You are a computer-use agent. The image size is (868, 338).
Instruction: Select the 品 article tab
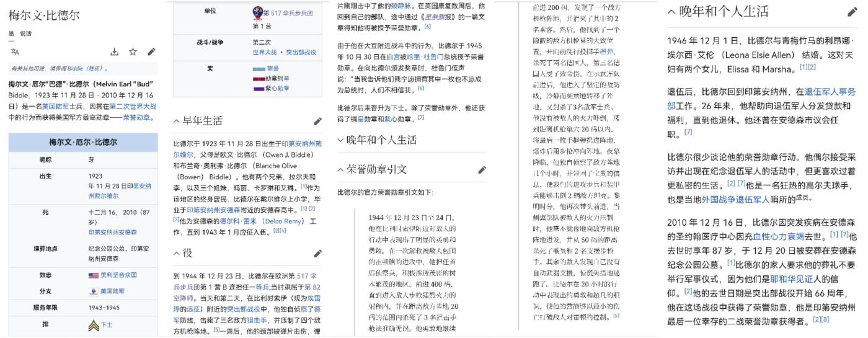click(x=11, y=33)
